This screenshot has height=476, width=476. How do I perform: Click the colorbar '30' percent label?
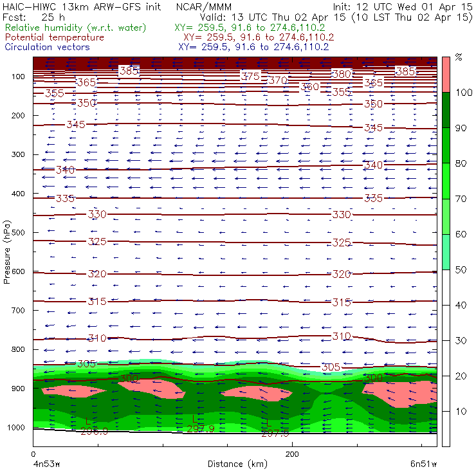461,341
